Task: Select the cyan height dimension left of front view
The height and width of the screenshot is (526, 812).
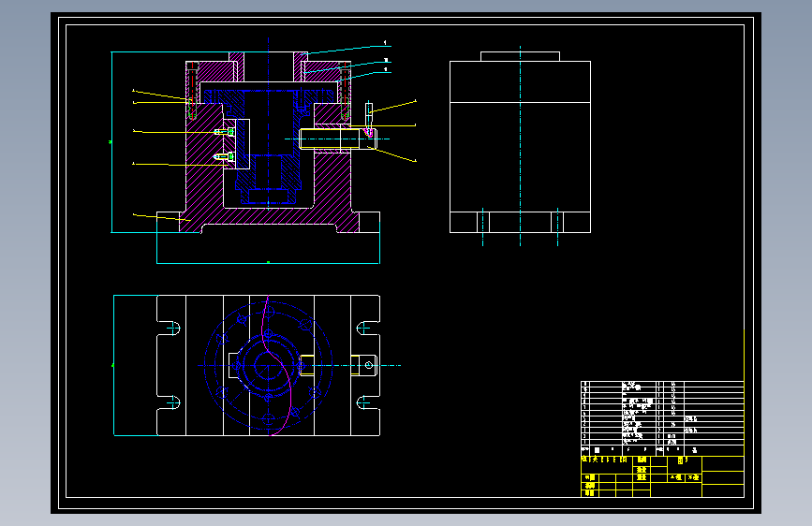Action: [111, 142]
